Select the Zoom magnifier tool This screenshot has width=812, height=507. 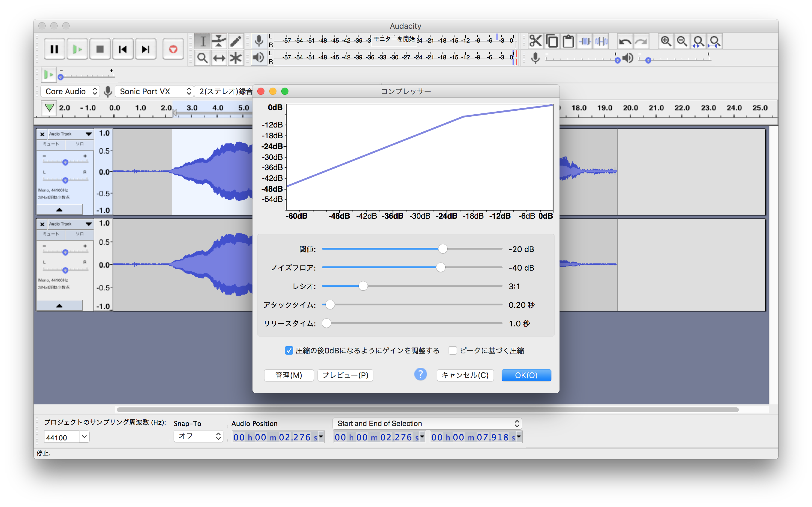pyautogui.click(x=203, y=58)
